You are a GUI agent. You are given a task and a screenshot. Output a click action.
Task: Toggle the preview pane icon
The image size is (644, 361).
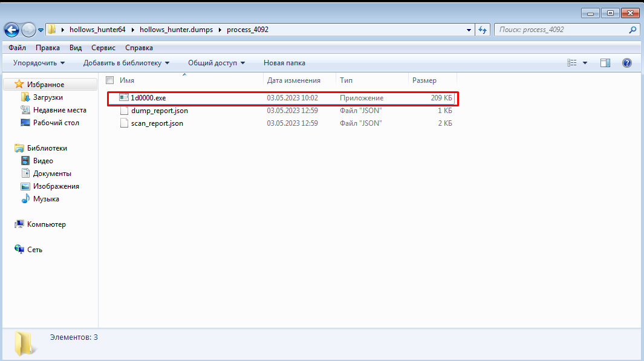point(605,63)
